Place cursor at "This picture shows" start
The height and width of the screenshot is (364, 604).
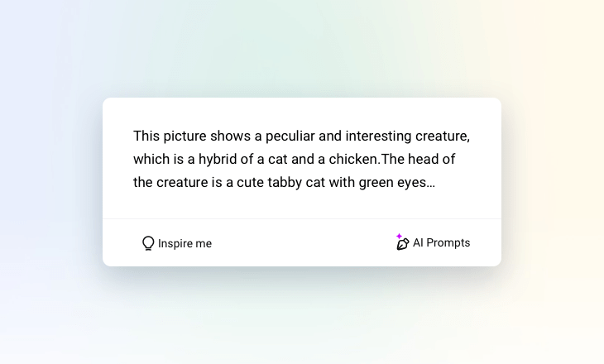pos(134,136)
